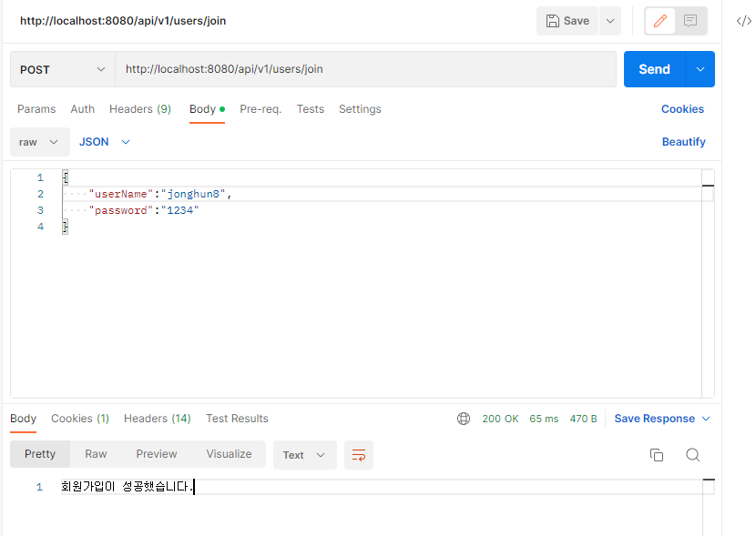Switch to edit mode with the pencil icon
The width and height of the screenshot is (756, 536).
point(660,21)
